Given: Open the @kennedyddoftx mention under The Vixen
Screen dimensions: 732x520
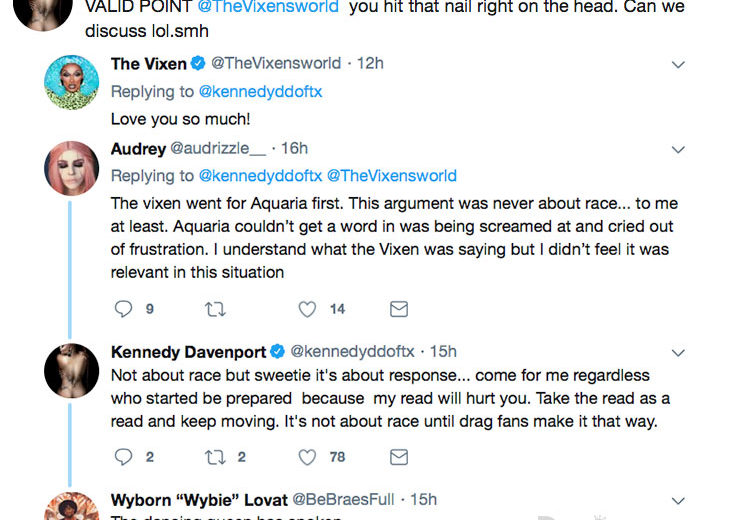Looking at the screenshot, I should click(261, 91).
